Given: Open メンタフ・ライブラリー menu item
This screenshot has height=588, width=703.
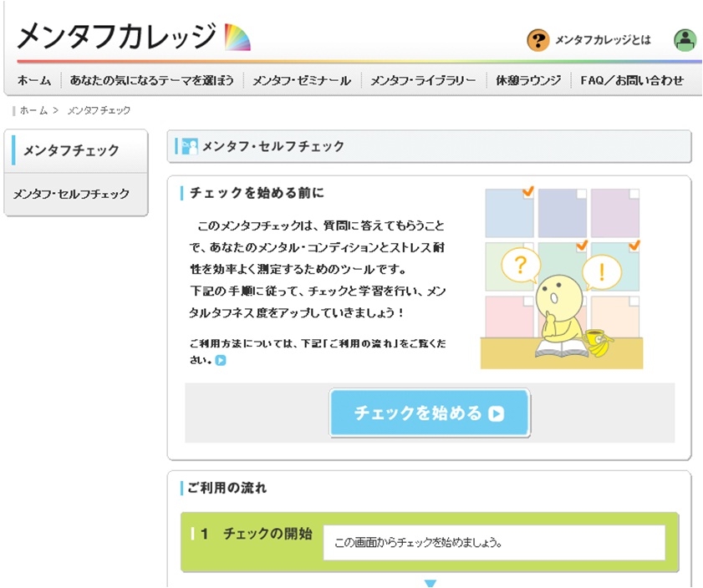Looking at the screenshot, I should (423, 81).
